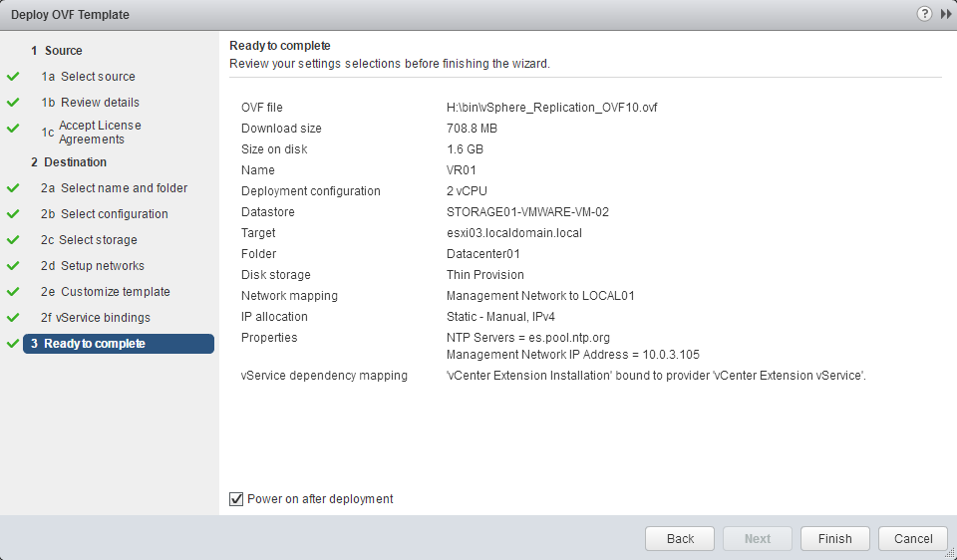
Task: Click the Source section header
Action: [63, 51]
